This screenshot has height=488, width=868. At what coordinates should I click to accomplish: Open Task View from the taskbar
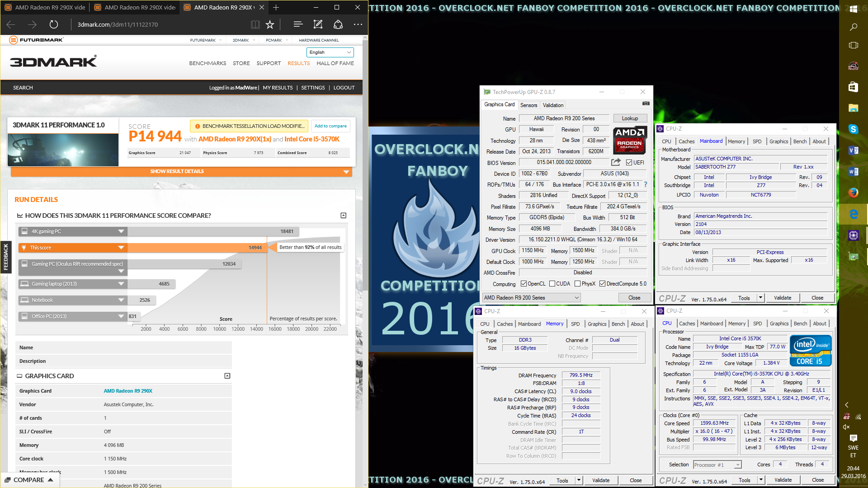(x=853, y=45)
